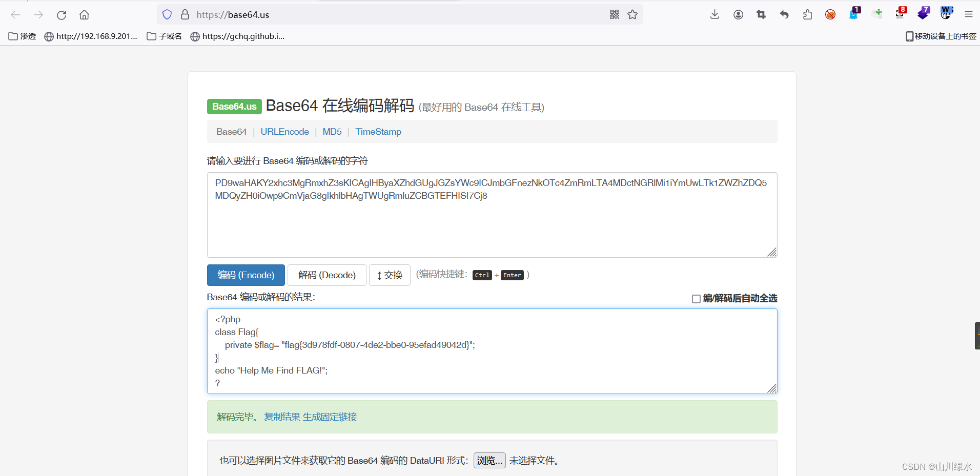Click the result textarea resize handle

[772, 388]
